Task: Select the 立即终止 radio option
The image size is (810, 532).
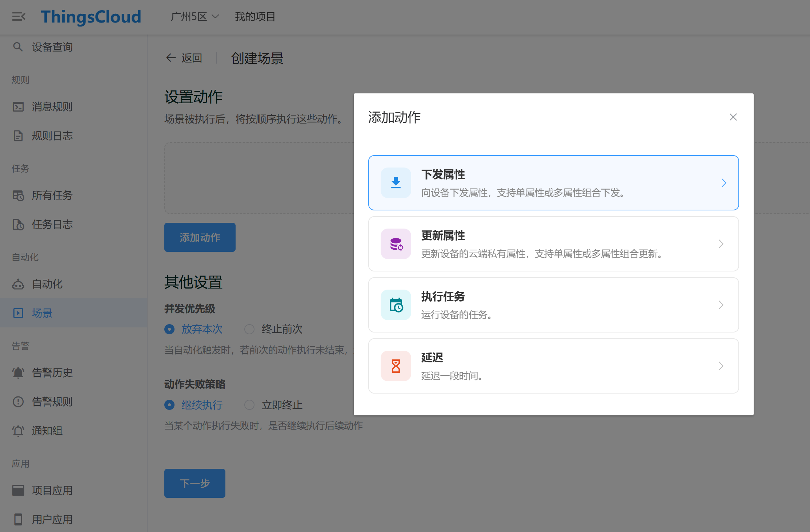Action: [x=249, y=405]
